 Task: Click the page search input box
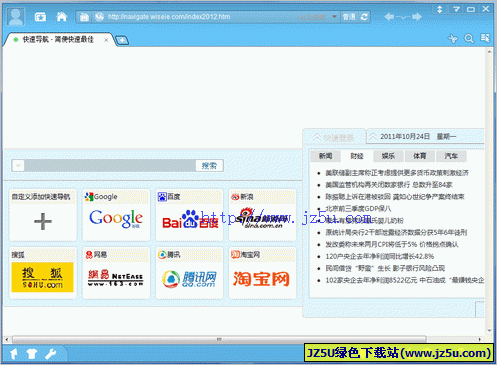[x=110, y=165]
